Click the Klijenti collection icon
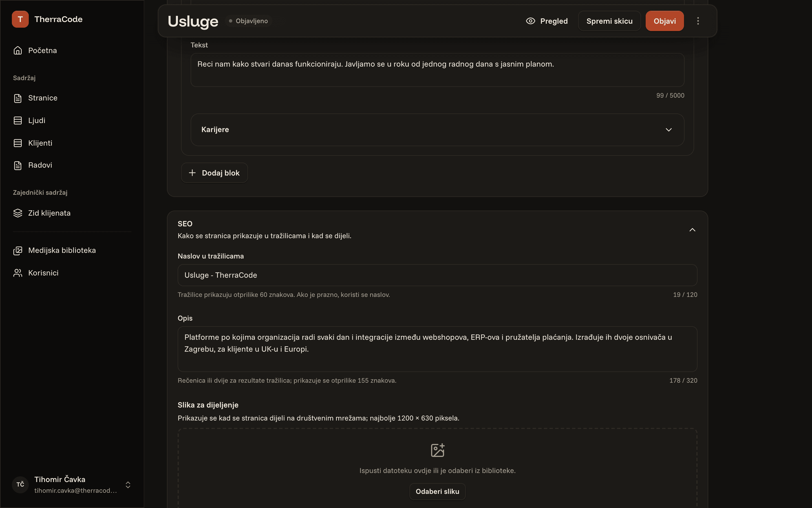This screenshot has height=508, width=812. click(x=18, y=143)
